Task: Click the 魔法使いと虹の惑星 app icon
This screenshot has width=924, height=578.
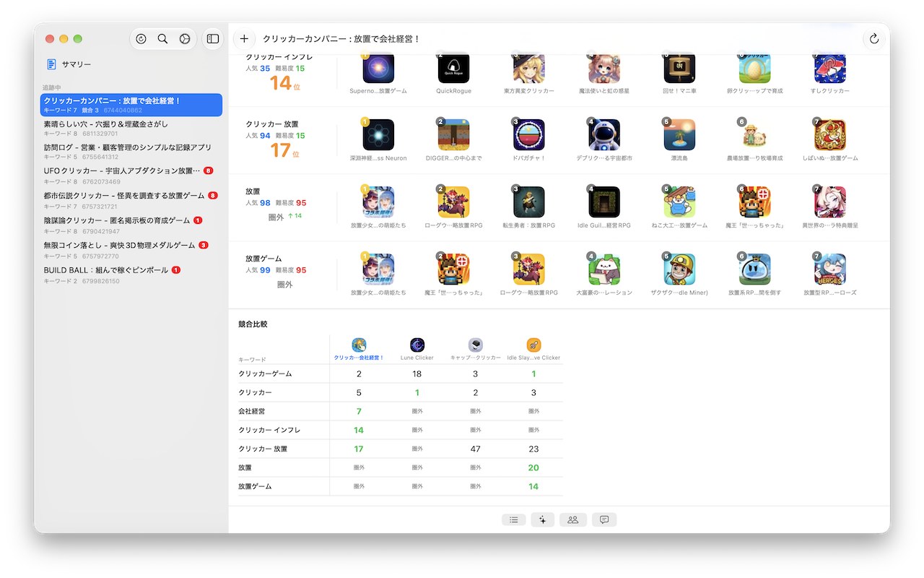Action: coord(604,68)
